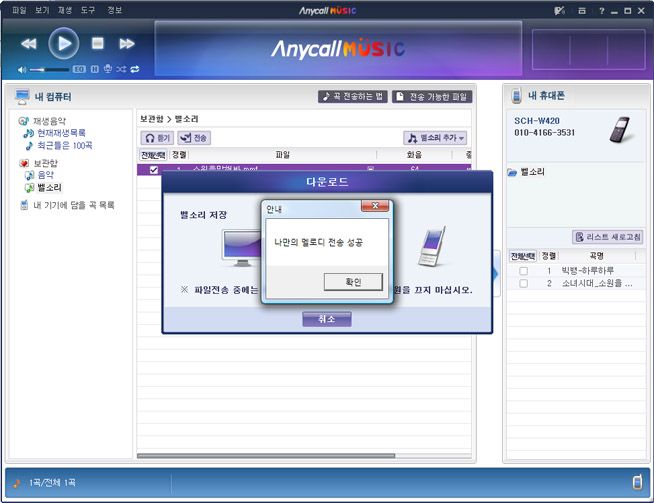Click the 곡 전송하는 법 button
Image resolution: width=654 pixels, height=503 pixels.
353,97
